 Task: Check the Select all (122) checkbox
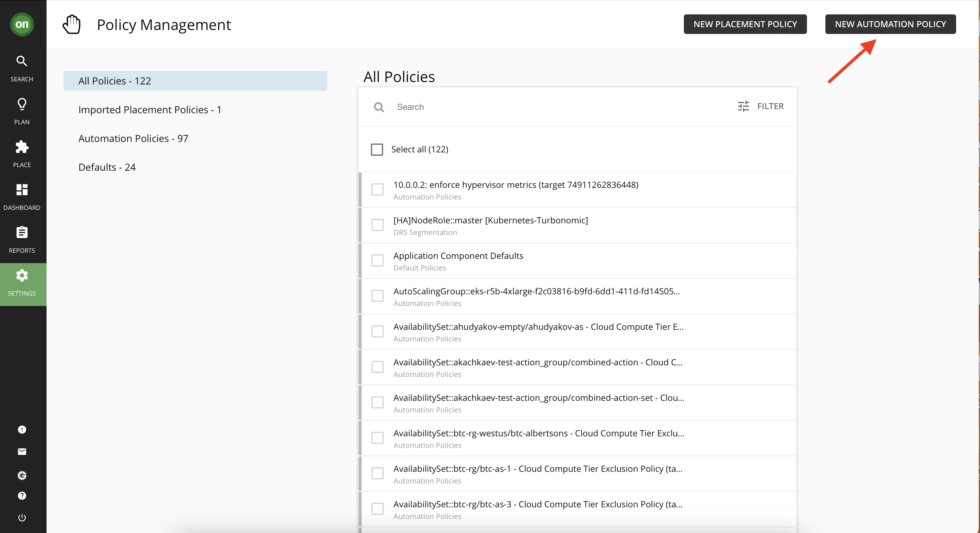pos(377,149)
